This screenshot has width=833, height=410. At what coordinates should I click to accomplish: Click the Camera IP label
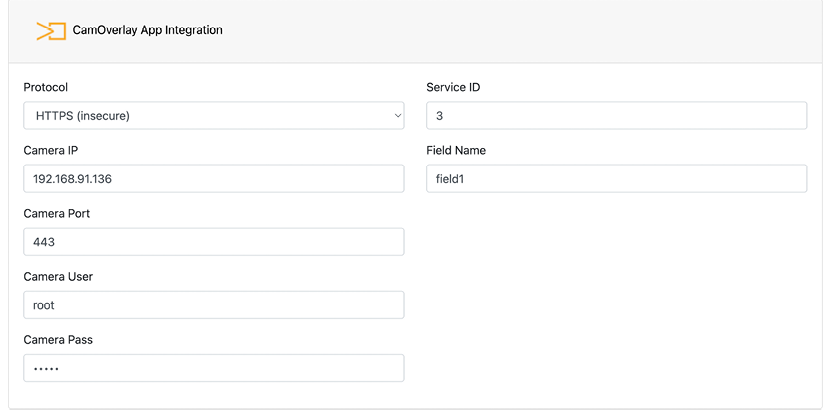[x=51, y=150]
